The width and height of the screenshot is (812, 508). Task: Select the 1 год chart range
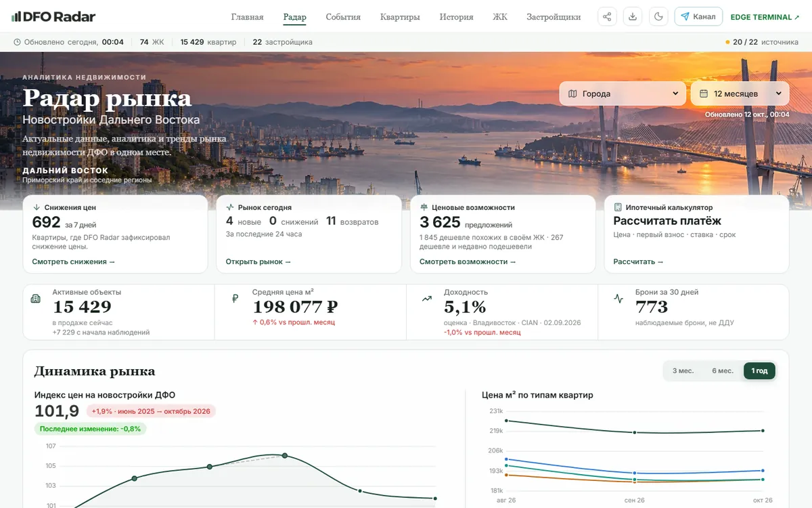[759, 371]
